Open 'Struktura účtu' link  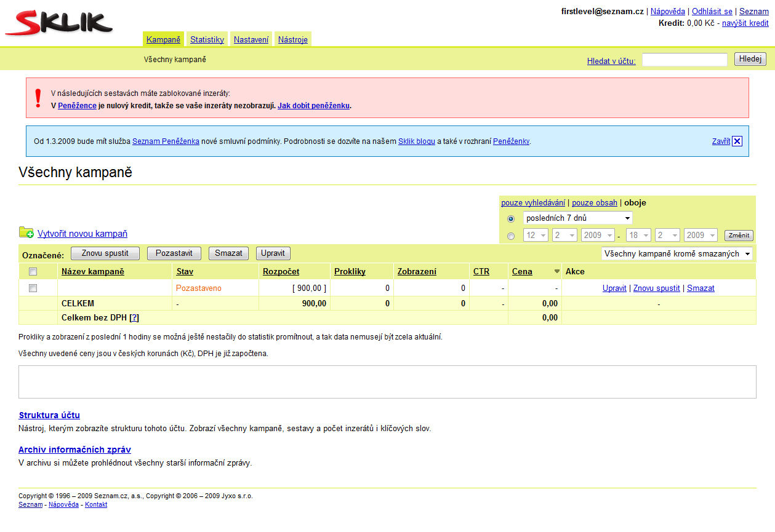pyautogui.click(x=49, y=415)
